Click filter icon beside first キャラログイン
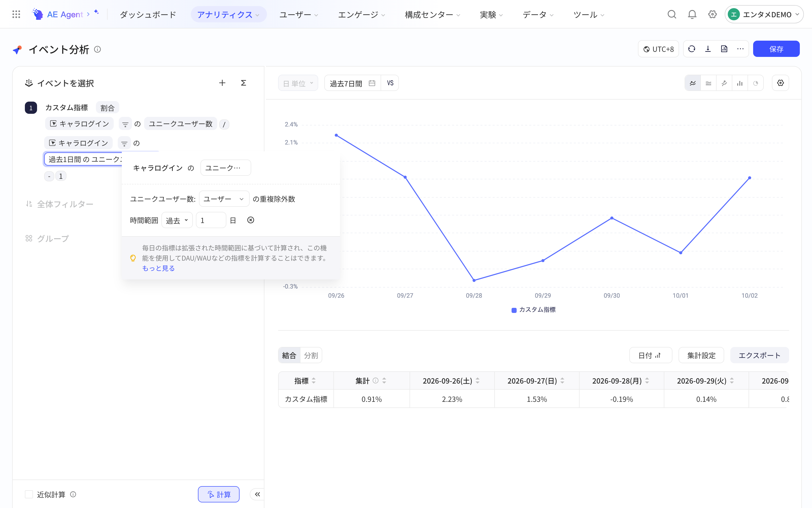Viewport: 812px width, 508px height. pyautogui.click(x=125, y=124)
